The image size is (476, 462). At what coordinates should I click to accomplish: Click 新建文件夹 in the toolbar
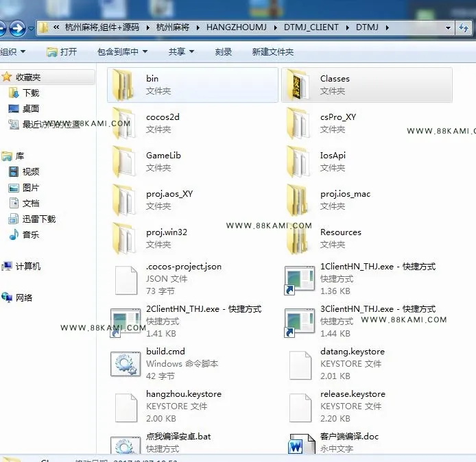[272, 52]
